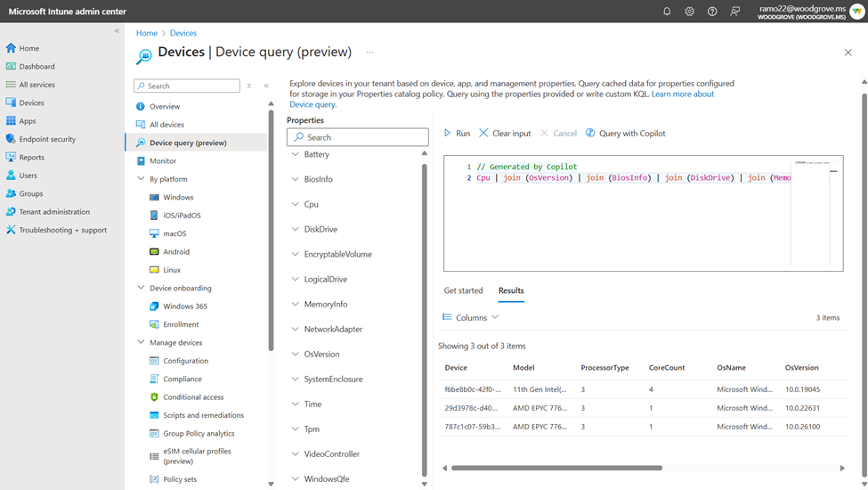
Task: Open the iOS/iPadOS platform item
Action: coord(182,216)
